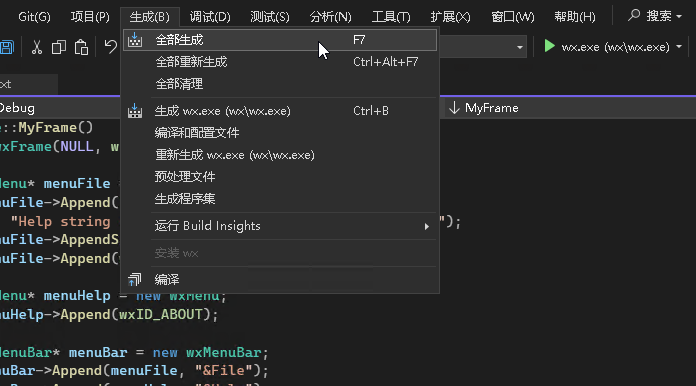Screen dimensions: 696x386
Task: Open the 项目(P) menu
Action: coord(90,17)
